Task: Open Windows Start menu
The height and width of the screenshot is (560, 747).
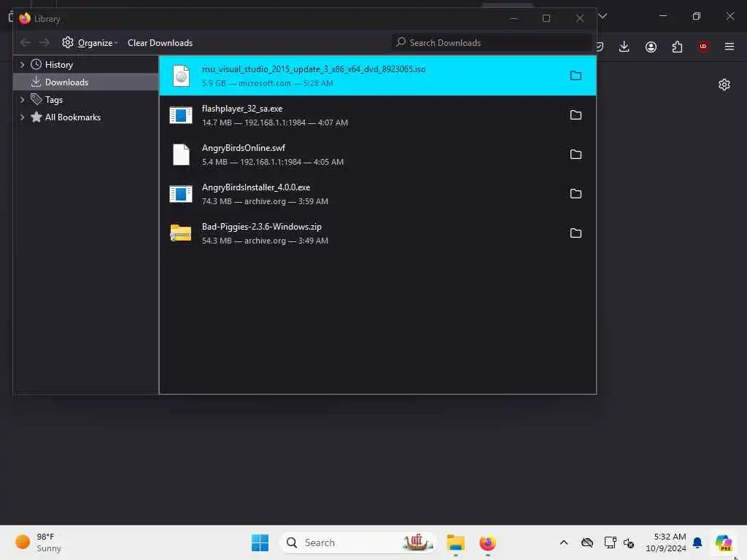Action: tap(260, 542)
